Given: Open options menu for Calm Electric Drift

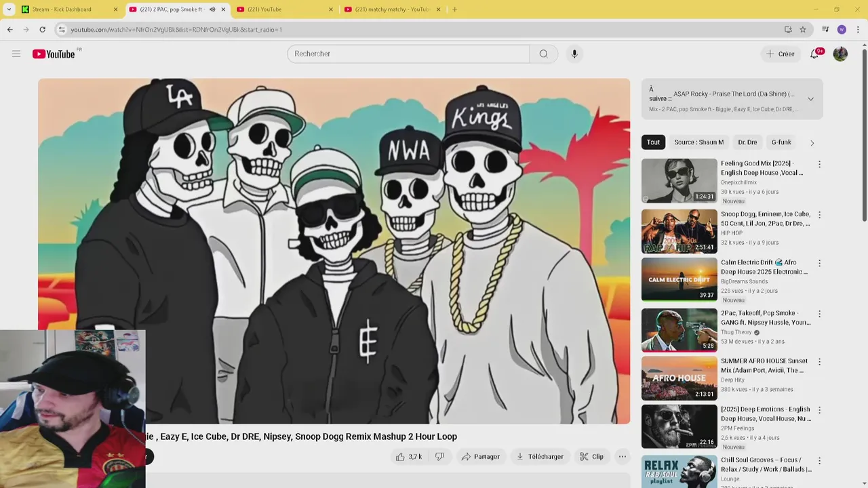Looking at the screenshot, I should 819,263.
